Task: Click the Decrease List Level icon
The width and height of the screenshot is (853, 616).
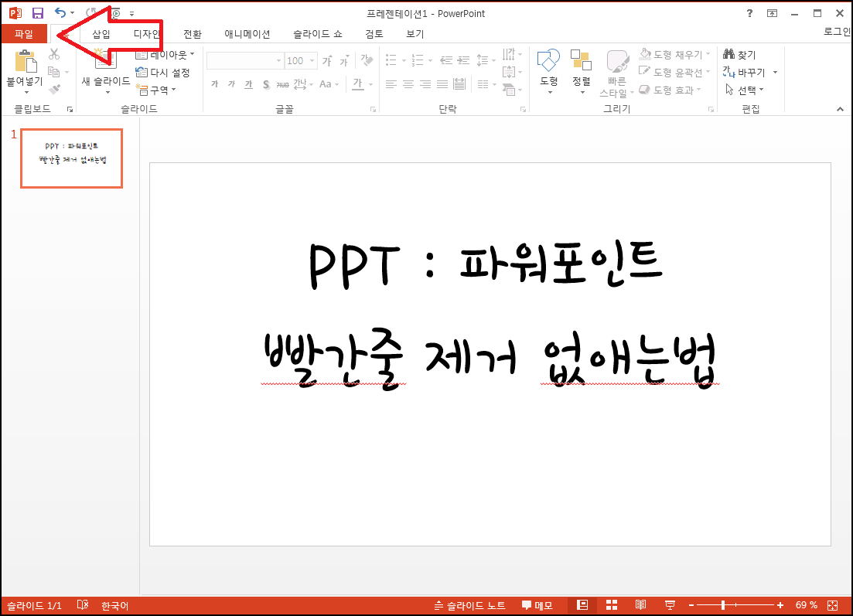Action: [x=446, y=60]
